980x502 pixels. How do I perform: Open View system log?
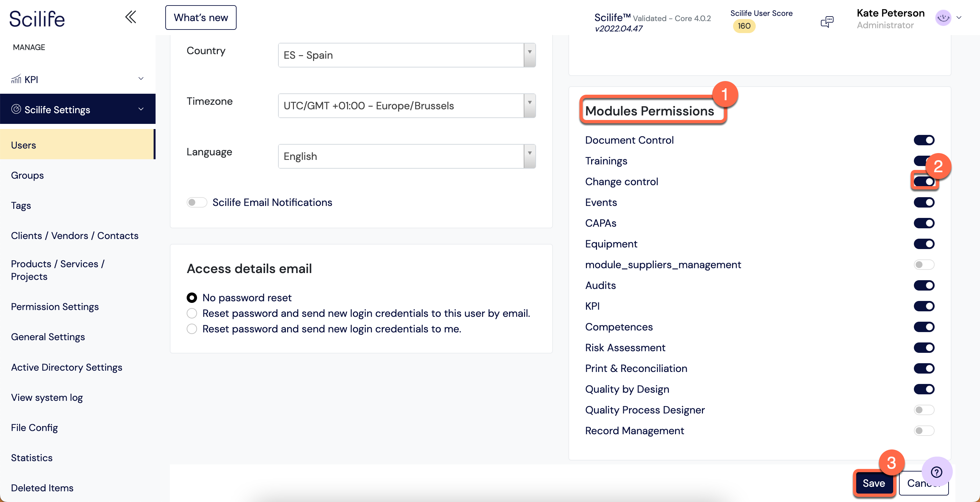(x=47, y=397)
